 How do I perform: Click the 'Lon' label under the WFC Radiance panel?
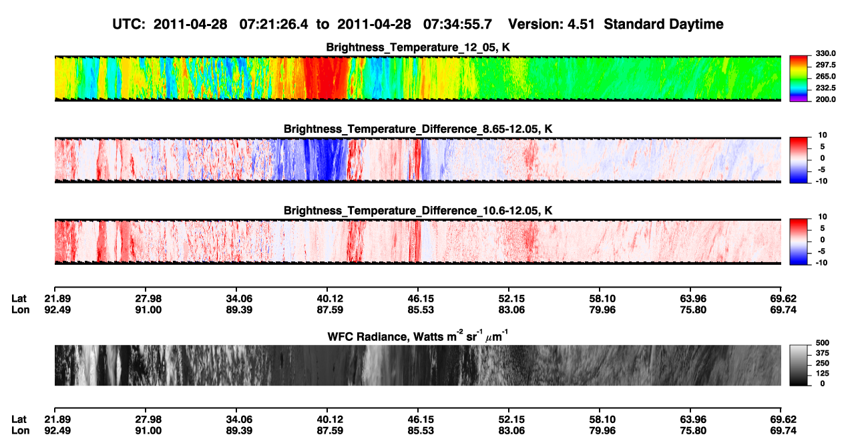pos(20,430)
